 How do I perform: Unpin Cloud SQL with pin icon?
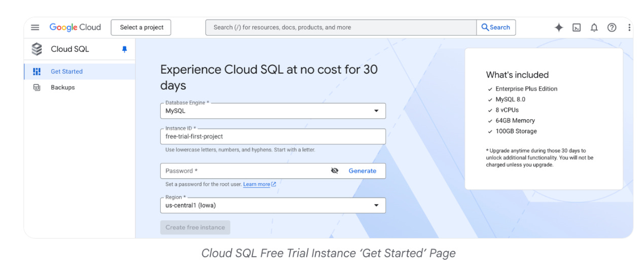pos(124,49)
